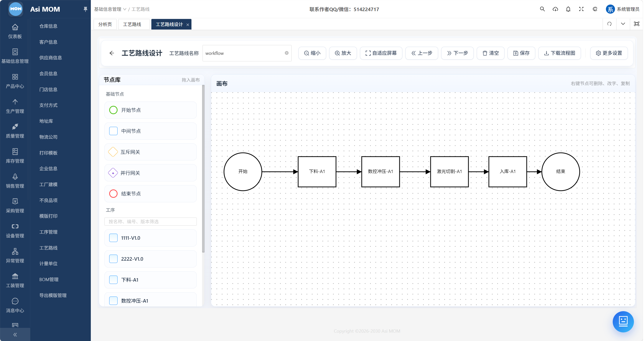Open 质量管理 sidebar module
This screenshot has height=341, width=644.
tap(15, 131)
